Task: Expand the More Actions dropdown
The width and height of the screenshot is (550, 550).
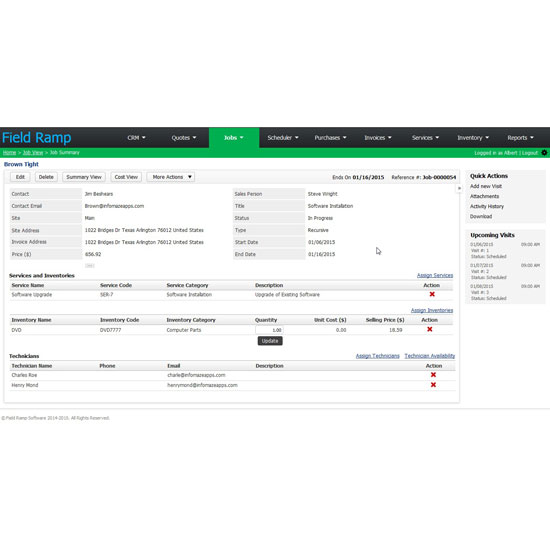Action: 171,177
